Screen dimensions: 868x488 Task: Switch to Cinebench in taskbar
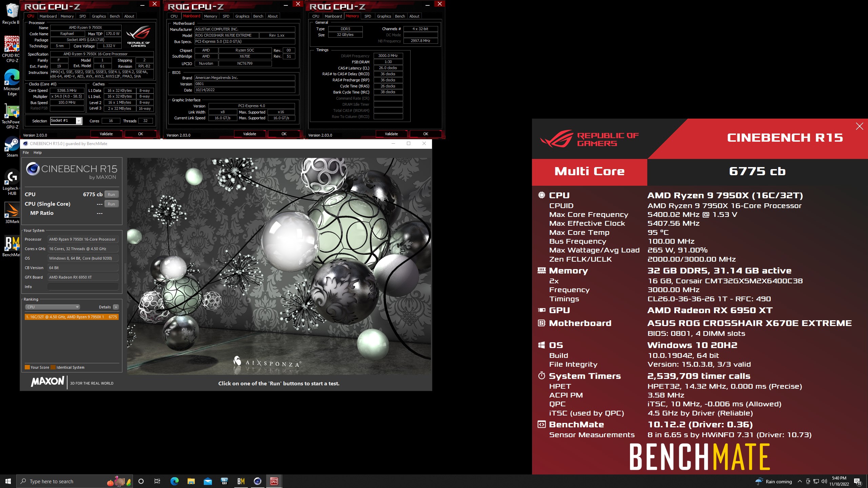(257, 481)
